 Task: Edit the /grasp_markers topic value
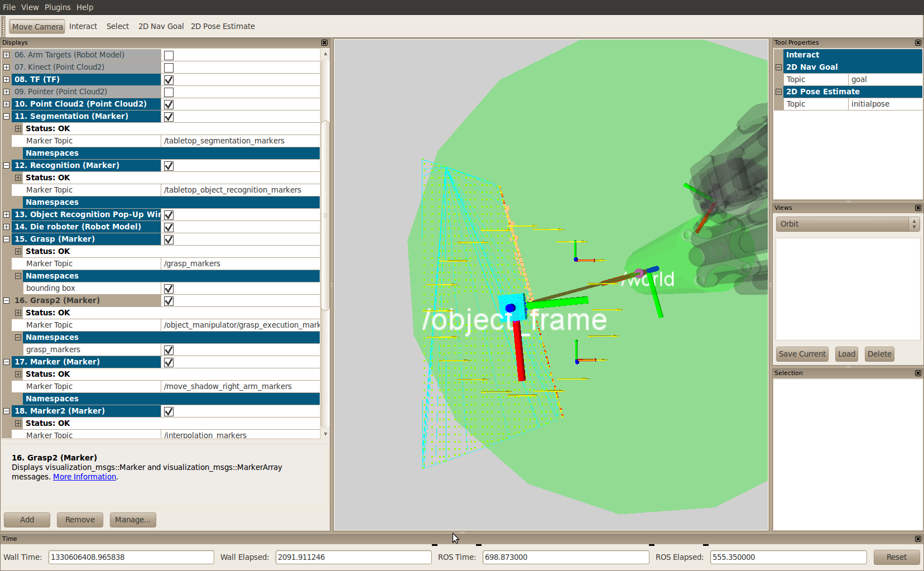click(x=240, y=263)
